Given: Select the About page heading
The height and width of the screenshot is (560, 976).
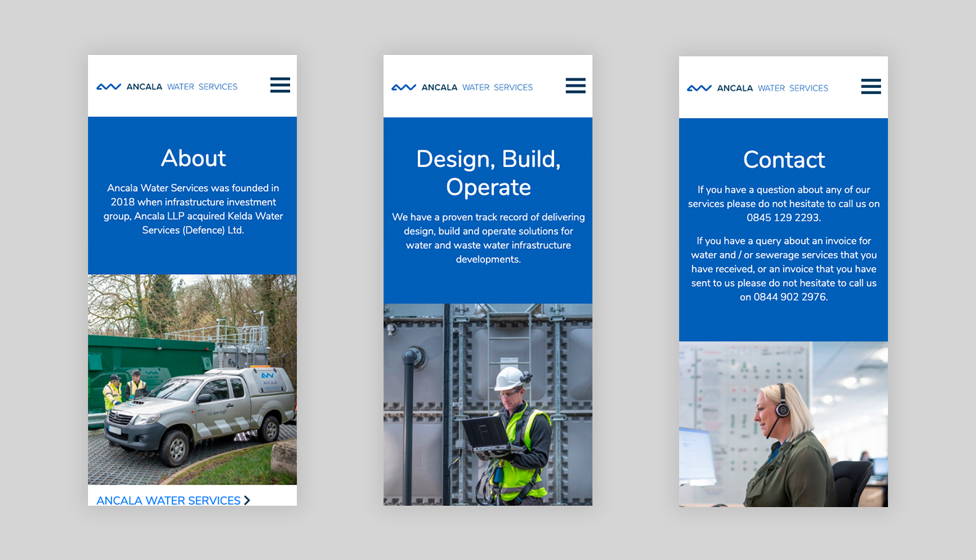Looking at the screenshot, I should [x=193, y=158].
